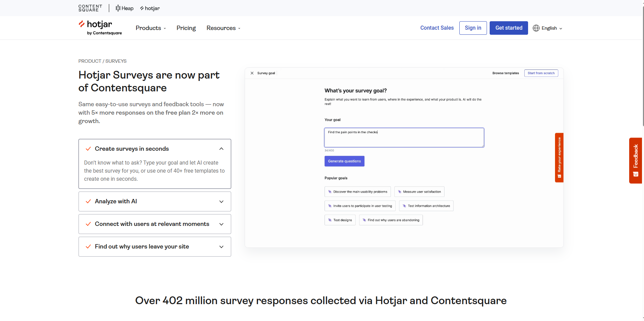Close the Survey goal panel with X
Viewport: 644px width, 321px height.
click(x=252, y=73)
